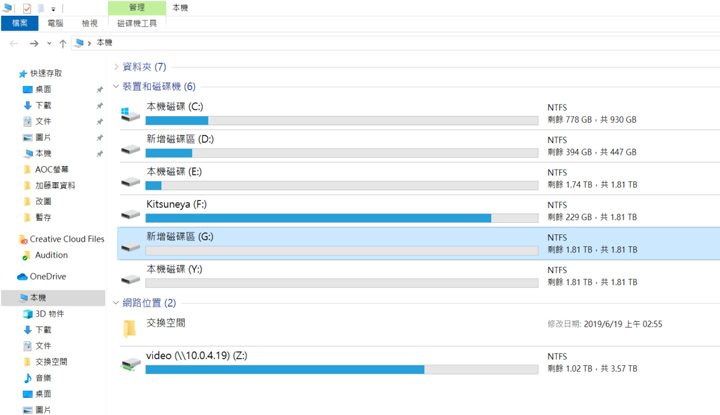This screenshot has width=720, height=415.
Task: Select the Kitsuneya (F:) drive icon
Action: click(130, 211)
